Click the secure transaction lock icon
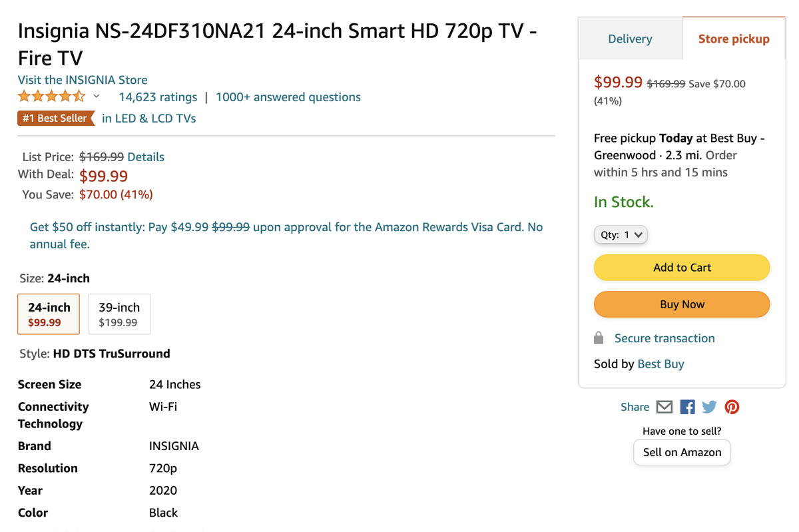This screenshot has height=532, width=799. (x=599, y=338)
